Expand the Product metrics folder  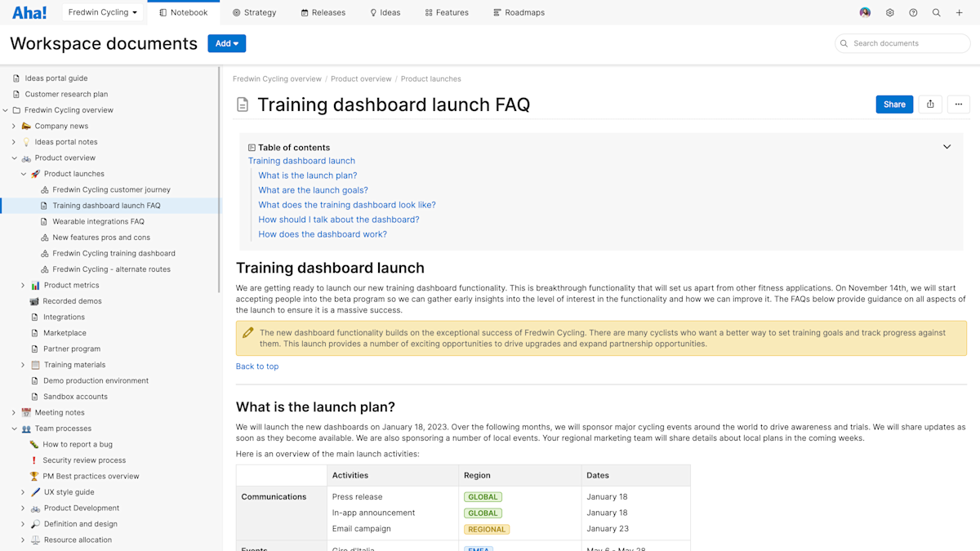(x=23, y=285)
